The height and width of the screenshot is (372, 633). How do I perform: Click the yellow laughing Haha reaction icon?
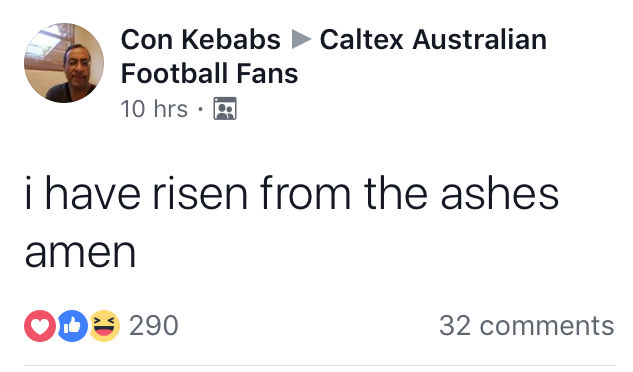[105, 326]
